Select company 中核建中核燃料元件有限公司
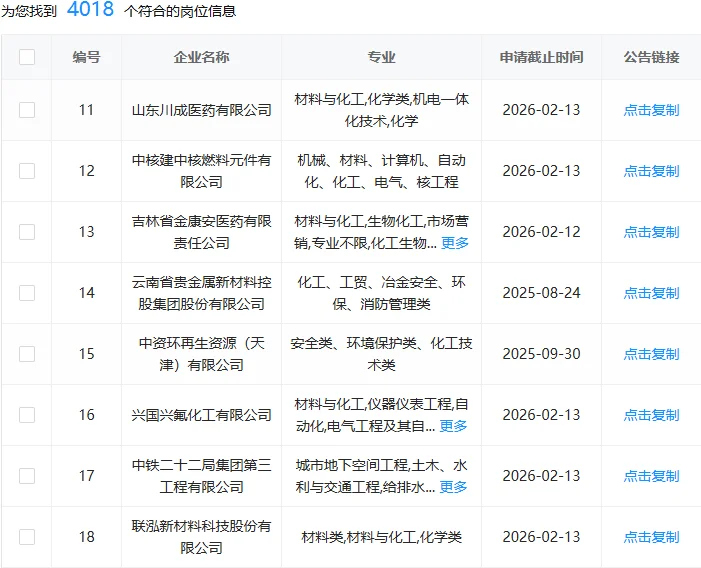Screen dimensions: 701x568 [201, 171]
